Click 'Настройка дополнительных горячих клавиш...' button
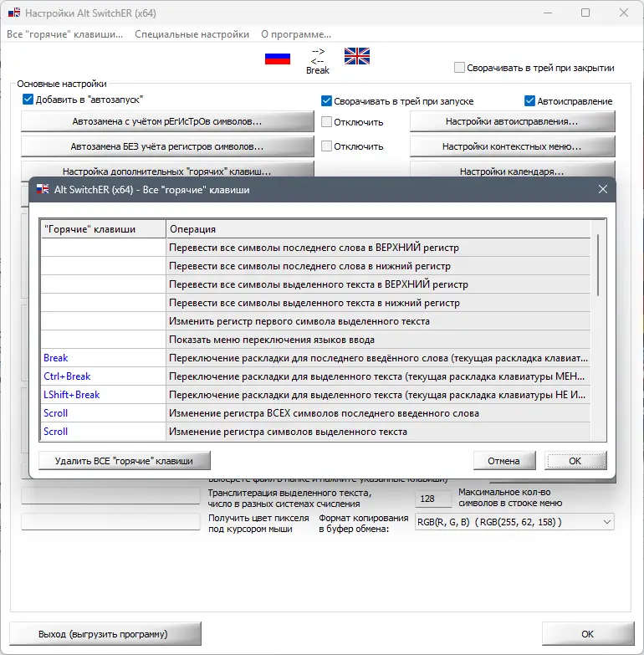The height and width of the screenshot is (655, 644). [x=167, y=170]
